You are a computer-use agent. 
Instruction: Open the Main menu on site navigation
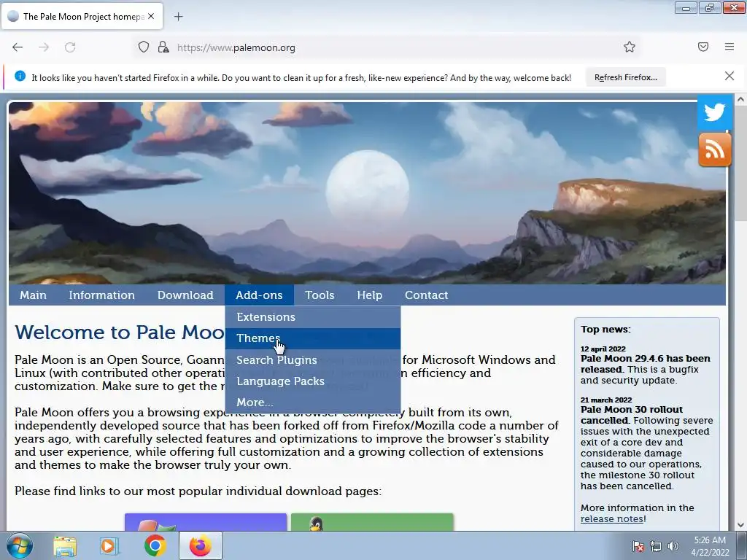(x=33, y=295)
